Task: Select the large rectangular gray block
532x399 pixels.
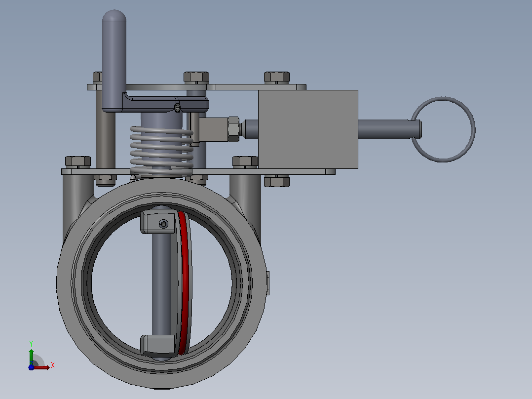Action: 308,129
